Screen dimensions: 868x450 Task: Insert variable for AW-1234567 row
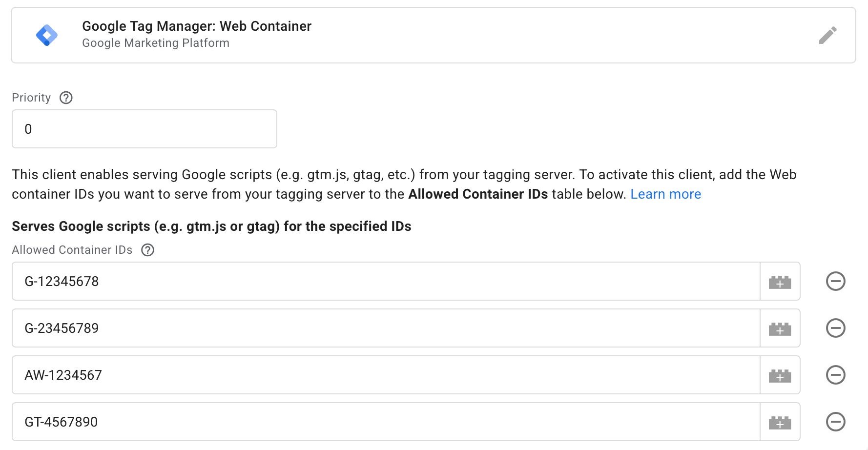pyautogui.click(x=780, y=375)
